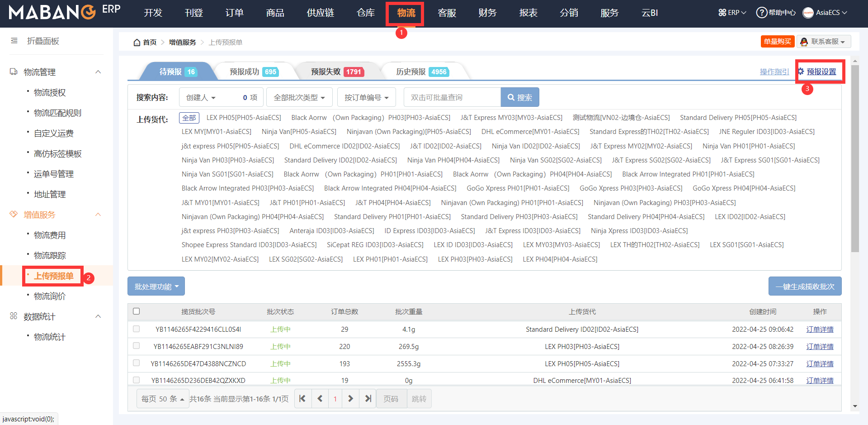Click the scrollbar up arrow
The width and height of the screenshot is (868, 425).
[x=854, y=61]
